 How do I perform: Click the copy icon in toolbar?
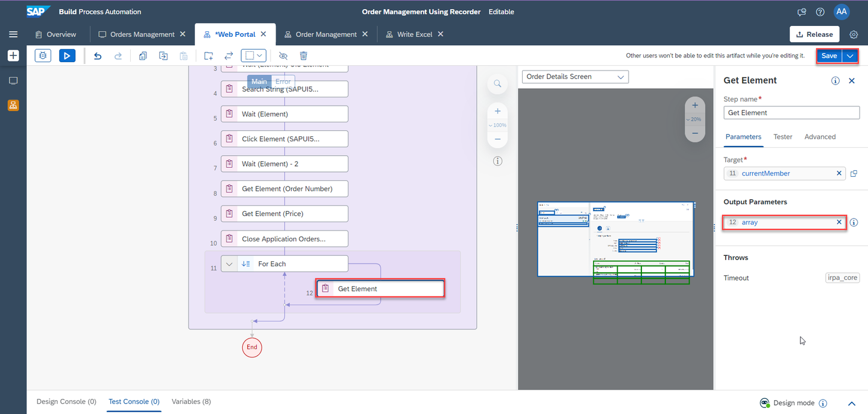tap(143, 56)
